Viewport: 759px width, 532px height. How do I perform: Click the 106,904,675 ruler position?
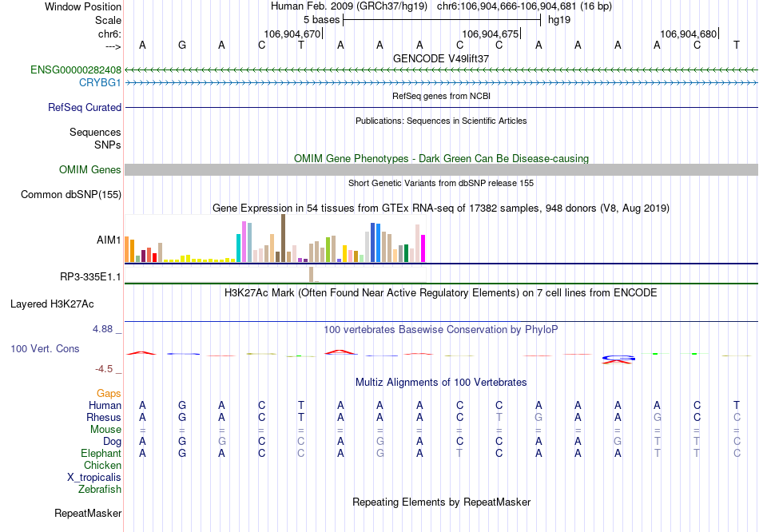(491, 34)
